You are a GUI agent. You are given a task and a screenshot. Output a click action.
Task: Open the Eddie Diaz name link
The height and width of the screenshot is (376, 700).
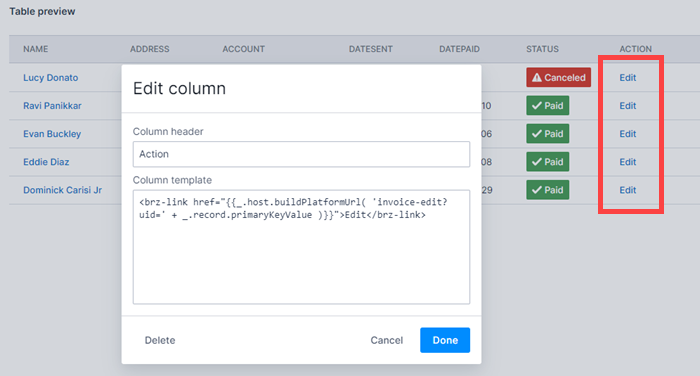tap(46, 162)
